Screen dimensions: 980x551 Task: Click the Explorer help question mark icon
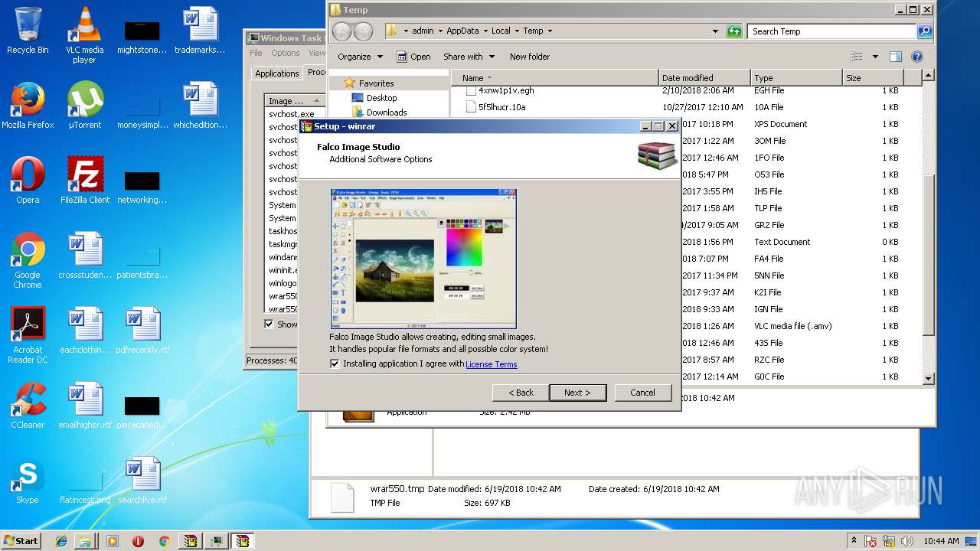tap(917, 57)
